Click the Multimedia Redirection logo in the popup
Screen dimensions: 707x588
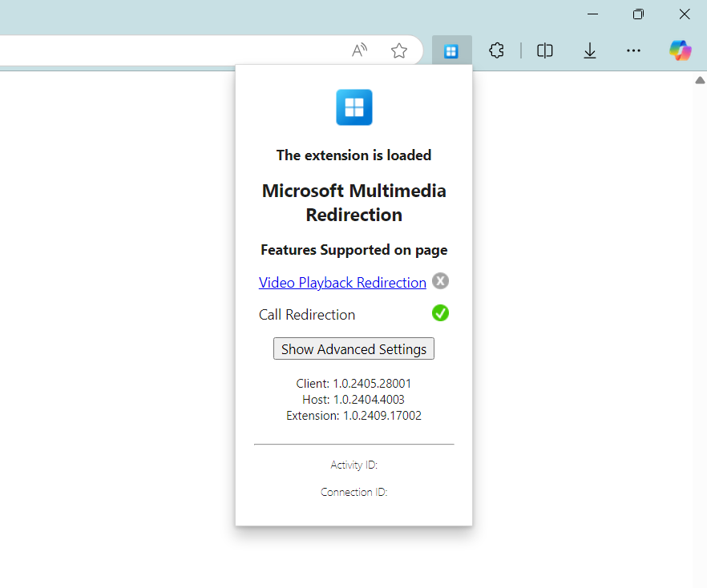[353, 107]
